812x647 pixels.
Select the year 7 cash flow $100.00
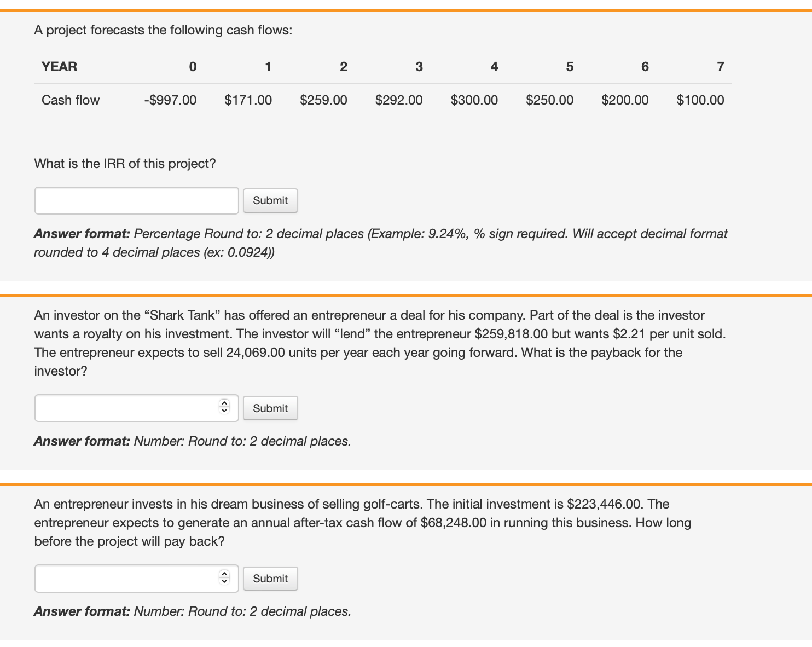(700, 100)
